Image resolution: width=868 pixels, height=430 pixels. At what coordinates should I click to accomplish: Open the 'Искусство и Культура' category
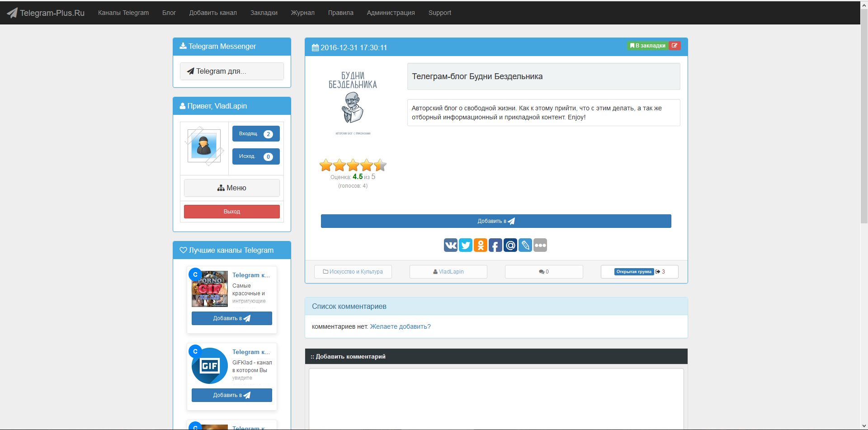[353, 272]
